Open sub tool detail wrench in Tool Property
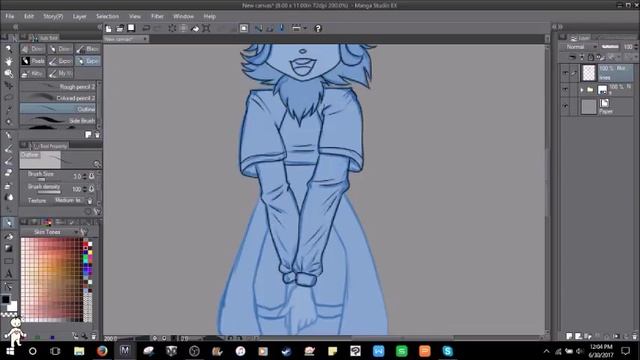 (97, 211)
